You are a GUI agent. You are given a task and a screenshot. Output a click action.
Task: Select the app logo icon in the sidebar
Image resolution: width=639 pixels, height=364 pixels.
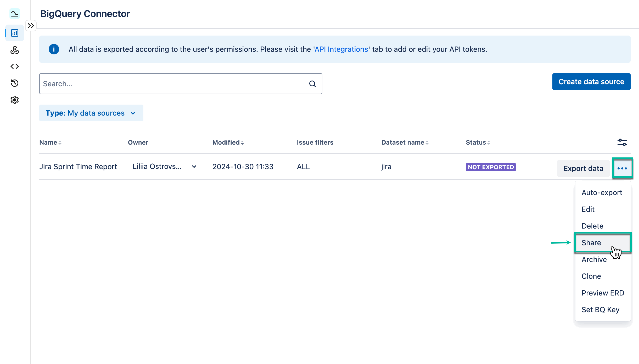[x=14, y=14]
